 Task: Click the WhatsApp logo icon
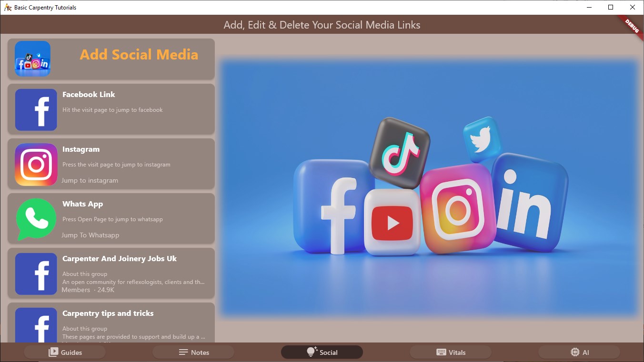pyautogui.click(x=36, y=219)
